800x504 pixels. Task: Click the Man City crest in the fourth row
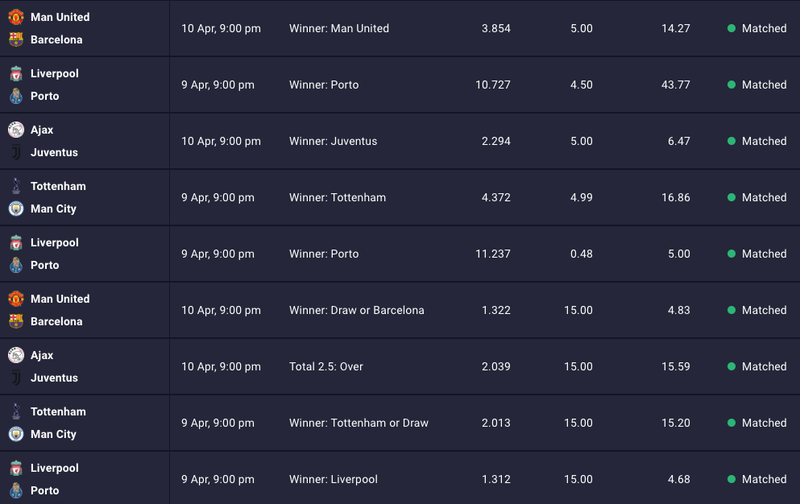tap(16, 209)
